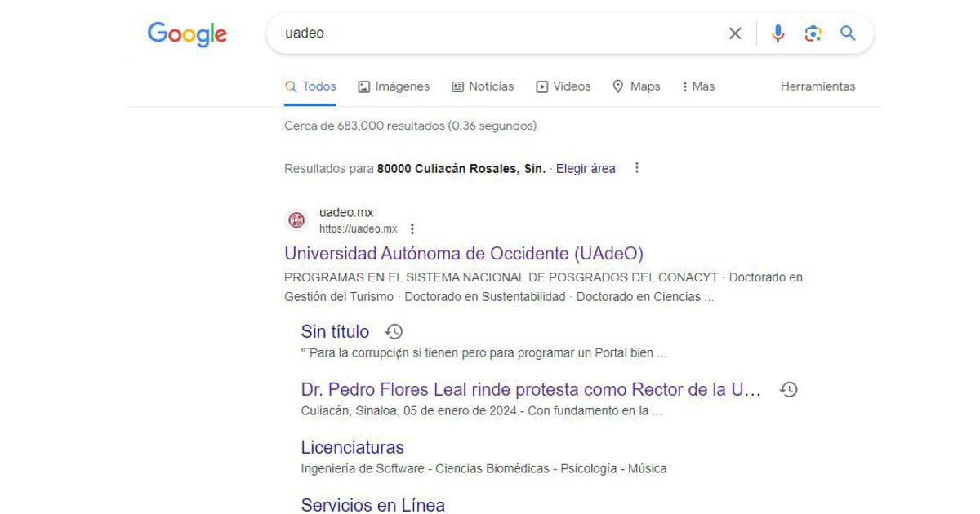Click inside the search field containing uadeo
The height and width of the screenshot is (514, 980).
[490, 33]
